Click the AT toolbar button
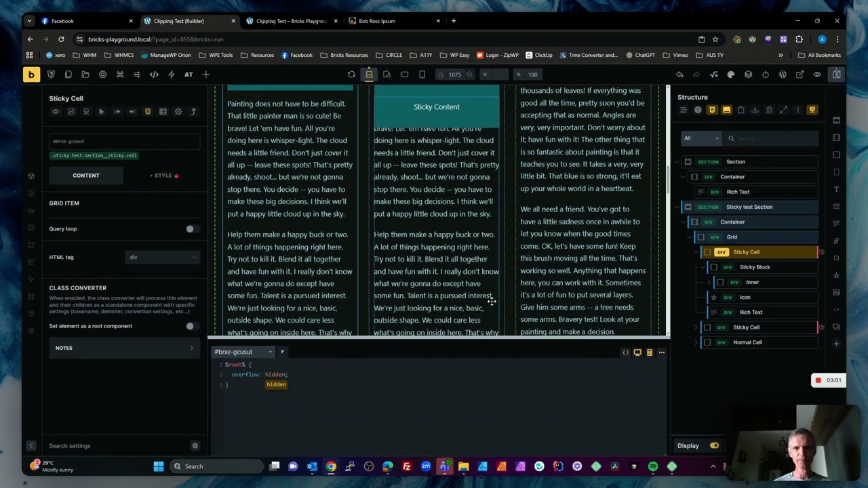 pyautogui.click(x=189, y=75)
